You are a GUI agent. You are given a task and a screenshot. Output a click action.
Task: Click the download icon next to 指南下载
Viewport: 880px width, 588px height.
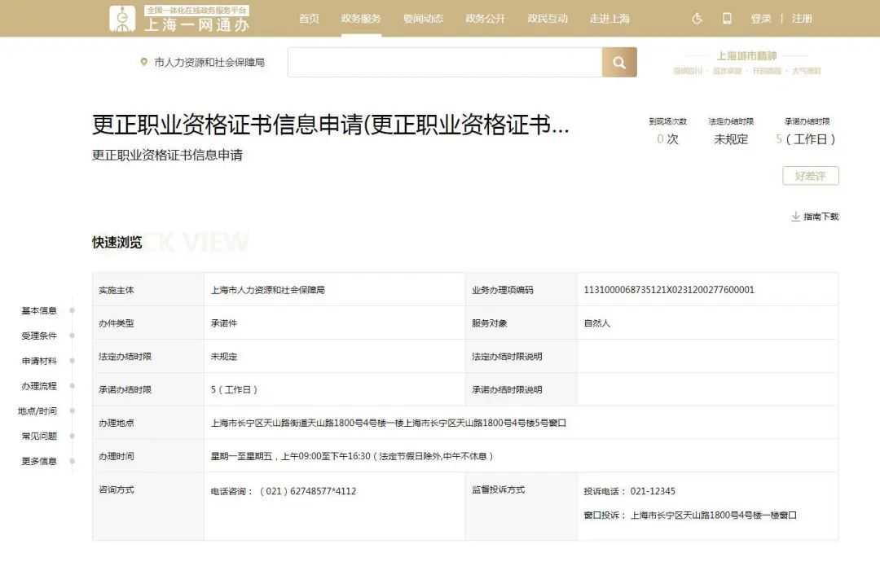pyautogui.click(x=795, y=217)
